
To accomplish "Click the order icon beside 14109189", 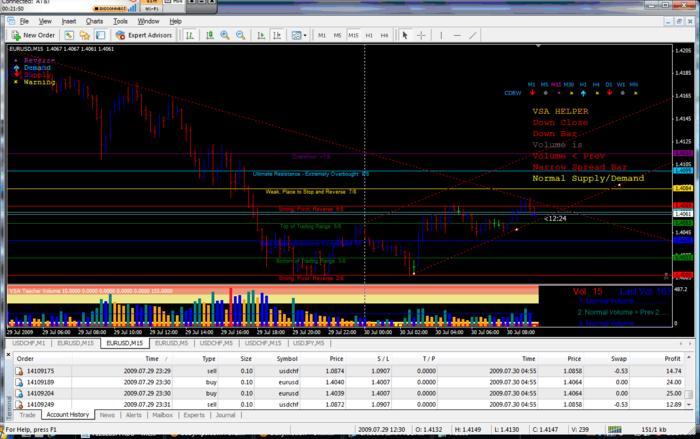I will click(19, 382).
